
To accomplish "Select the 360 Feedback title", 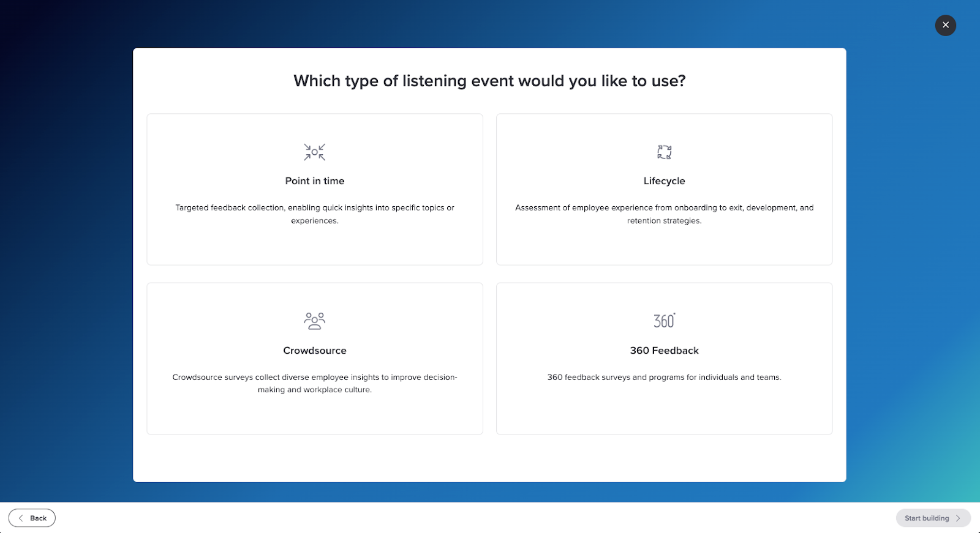I will point(664,351).
